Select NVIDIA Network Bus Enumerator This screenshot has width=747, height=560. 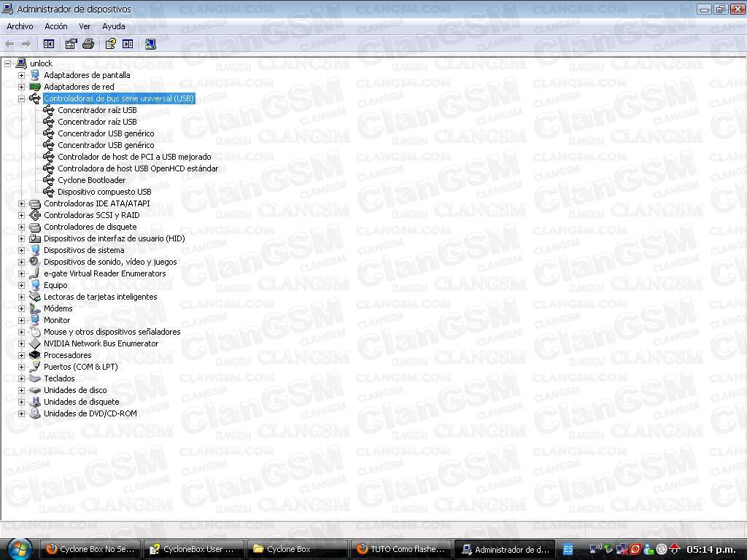point(101,343)
